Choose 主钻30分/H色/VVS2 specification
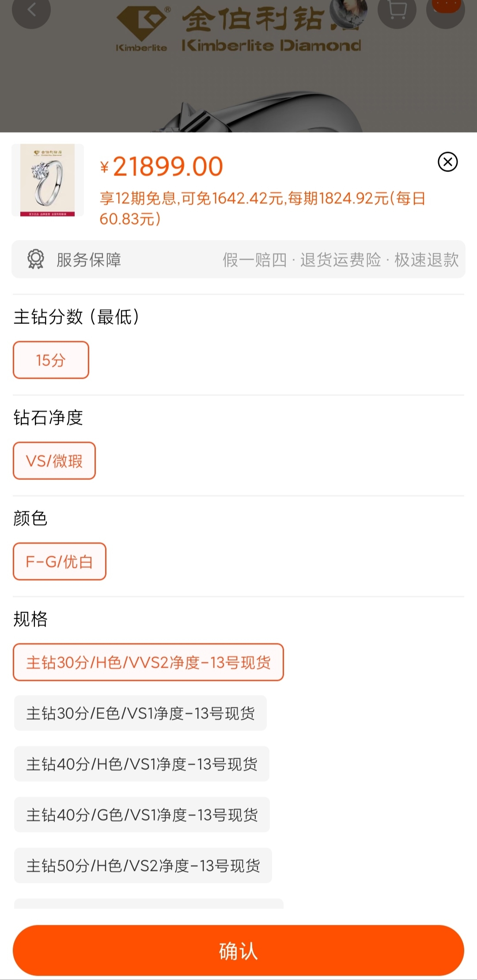 tap(148, 662)
